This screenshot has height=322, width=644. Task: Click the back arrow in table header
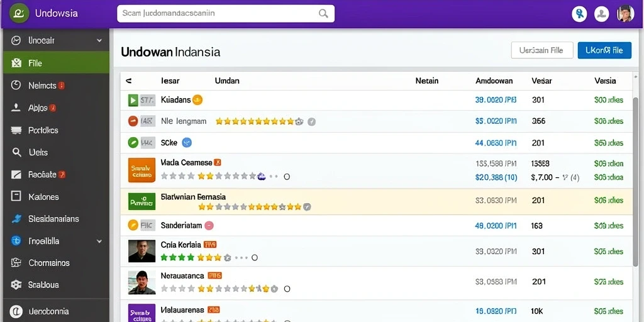[x=128, y=81]
